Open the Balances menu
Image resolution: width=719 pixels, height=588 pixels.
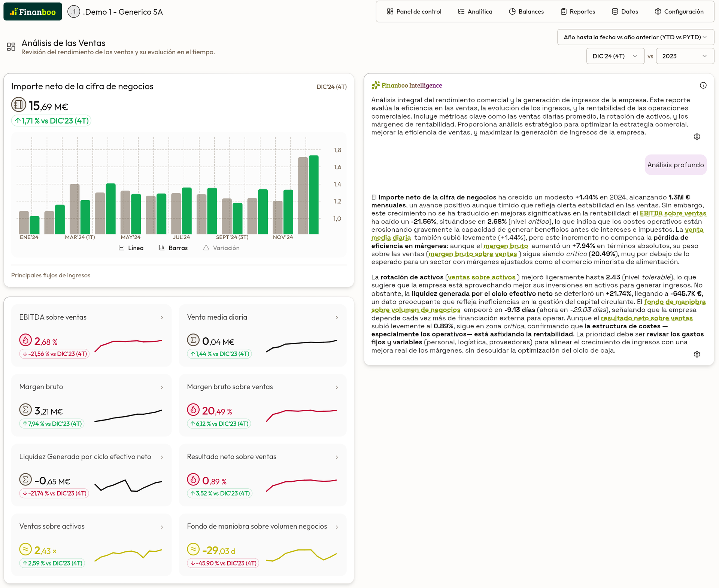click(x=526, y=12)
